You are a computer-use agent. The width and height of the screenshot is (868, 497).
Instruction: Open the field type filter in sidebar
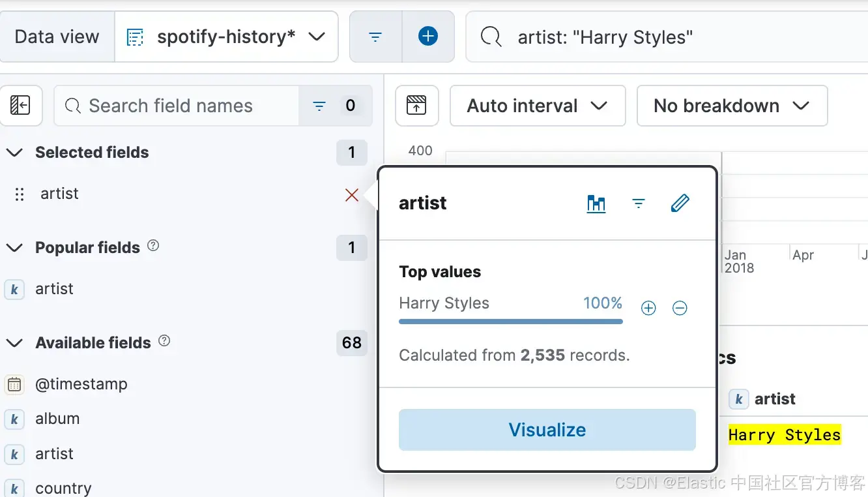point(335,106)
